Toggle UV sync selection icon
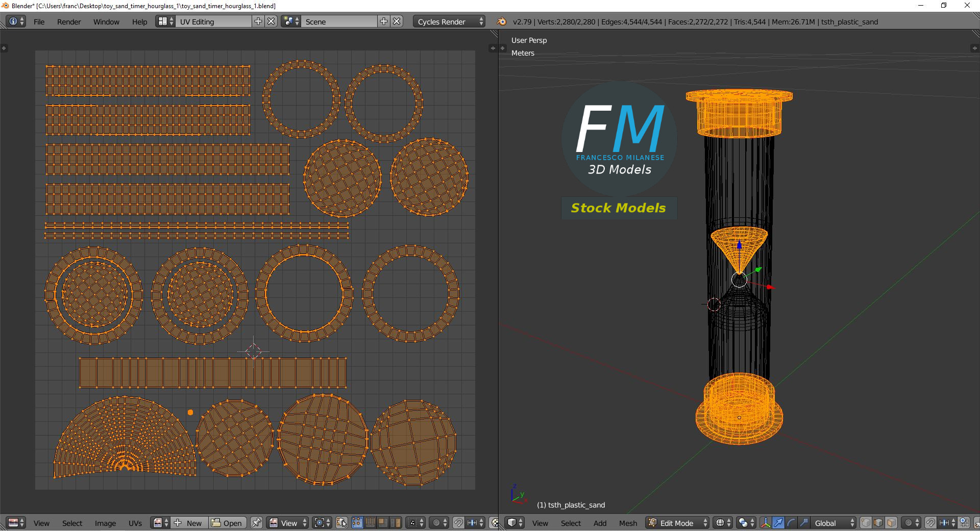980x531 pixels. (x=341, y=523)
